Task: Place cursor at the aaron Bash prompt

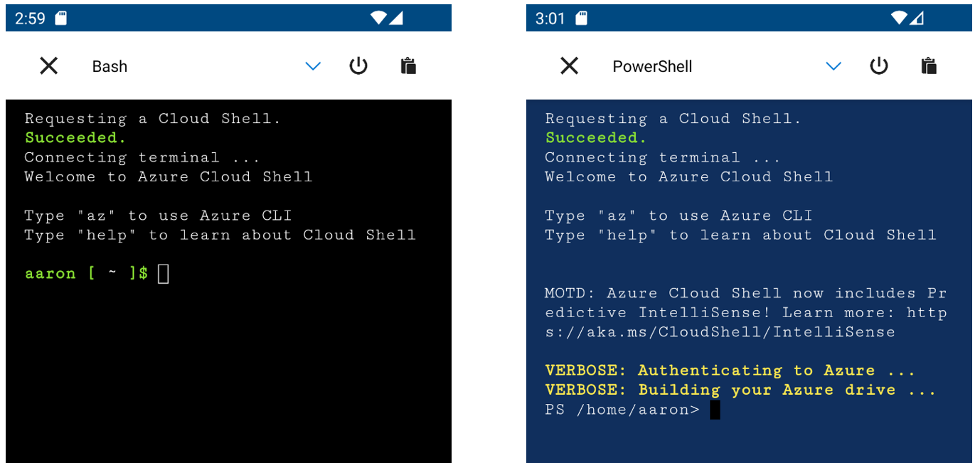Action: point(162,273)
